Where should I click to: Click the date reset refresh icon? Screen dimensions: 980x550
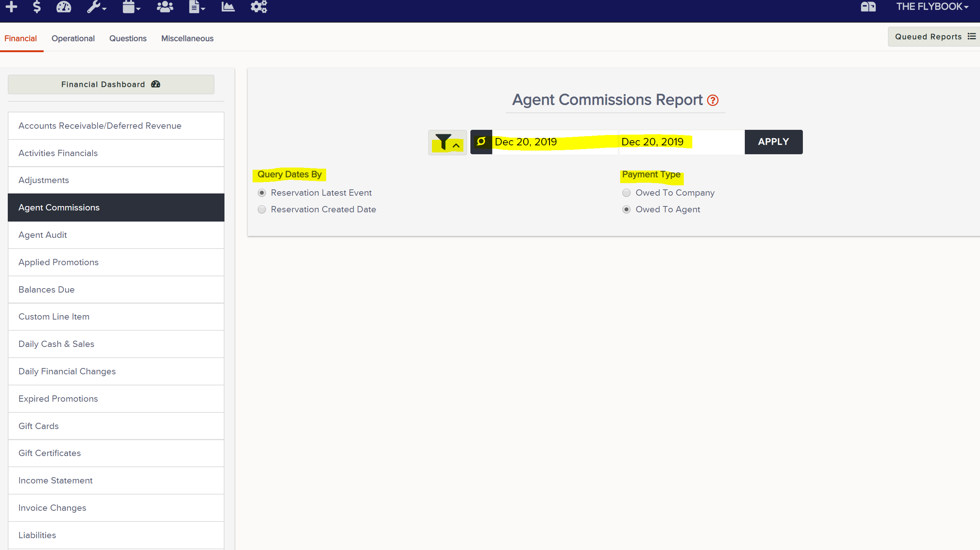pyautogui.click(x=481, y=142)
